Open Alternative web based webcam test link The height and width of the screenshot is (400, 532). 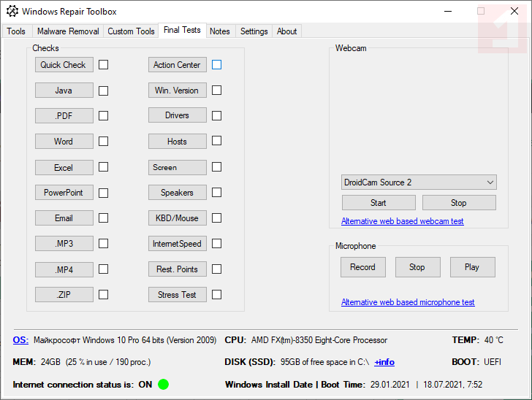coord(403,221)
